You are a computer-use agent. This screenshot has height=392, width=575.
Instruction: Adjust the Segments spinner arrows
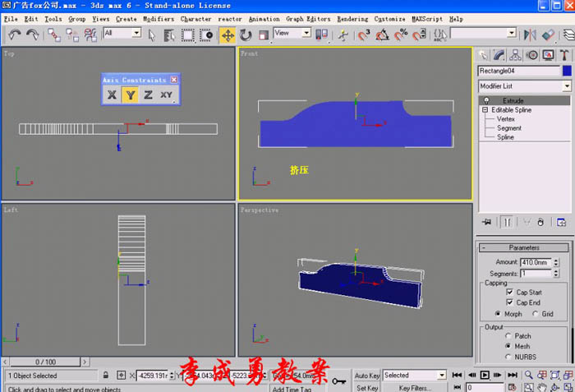tap(556, 274)
